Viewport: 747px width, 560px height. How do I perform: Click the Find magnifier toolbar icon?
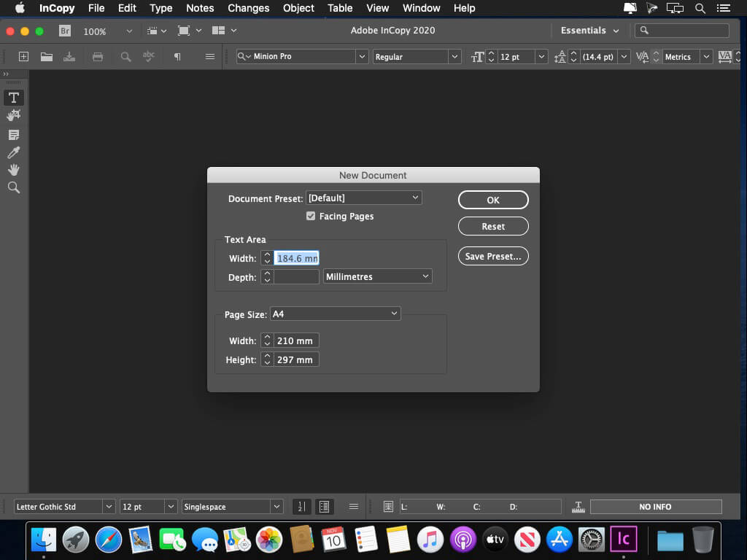[125, 57]
